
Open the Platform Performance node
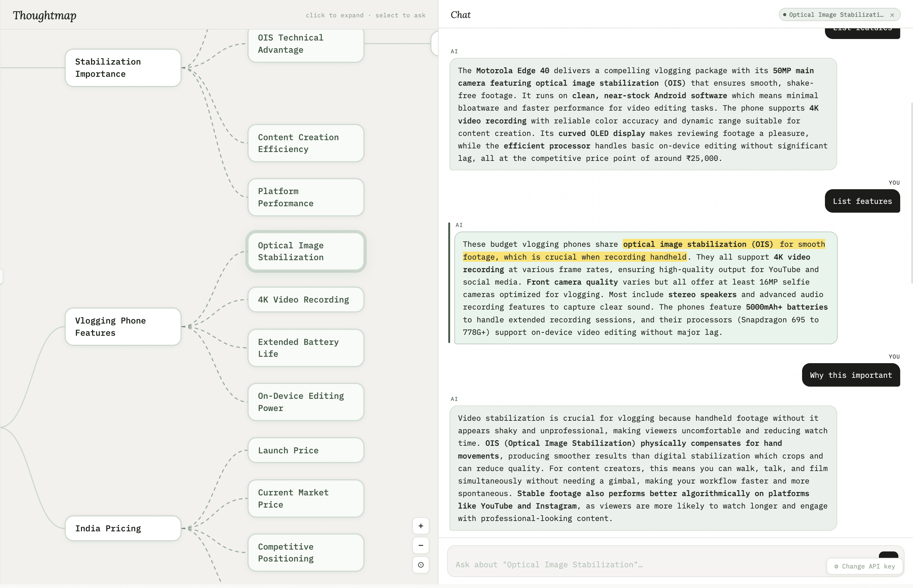pyautogui.click(x=305, y=197)
